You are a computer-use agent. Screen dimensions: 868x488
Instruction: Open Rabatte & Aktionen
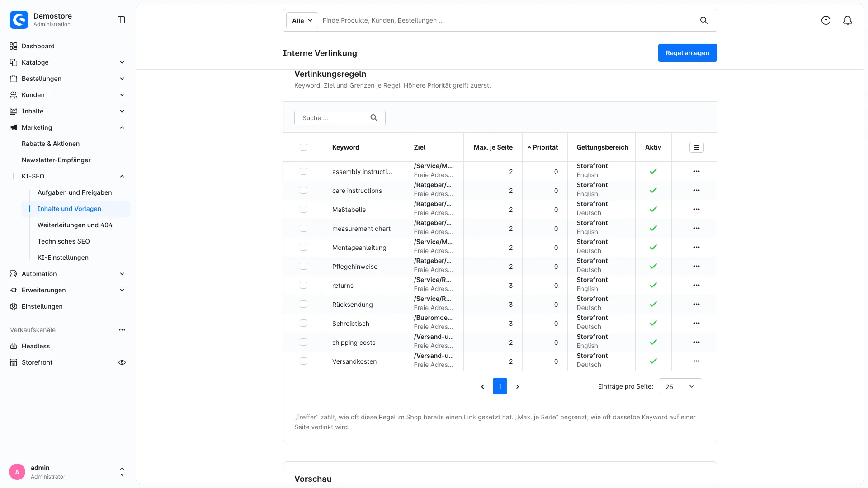click(x=51, y=144)
